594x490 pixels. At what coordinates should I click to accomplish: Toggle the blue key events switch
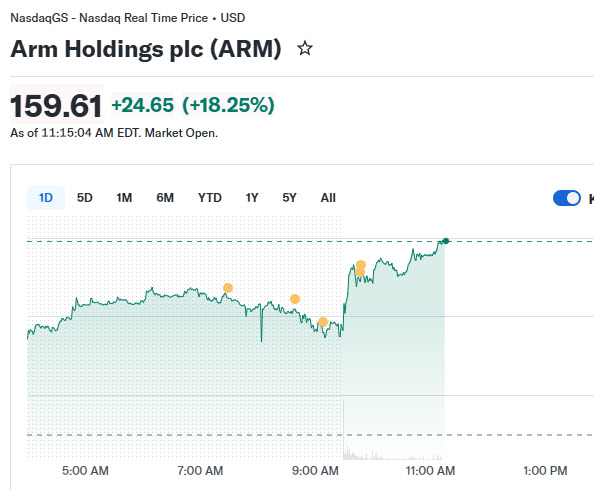pos(567,198)
